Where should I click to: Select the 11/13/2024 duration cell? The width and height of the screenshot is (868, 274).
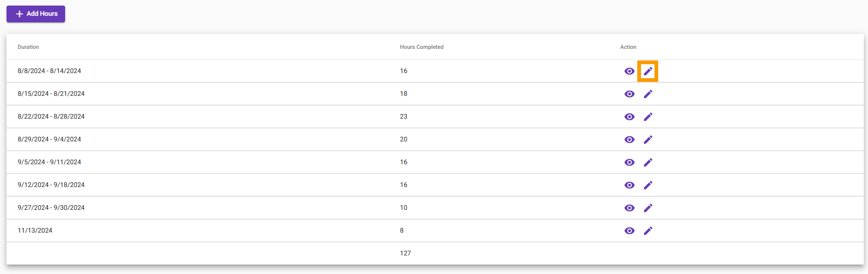click(x=35, y=230)
